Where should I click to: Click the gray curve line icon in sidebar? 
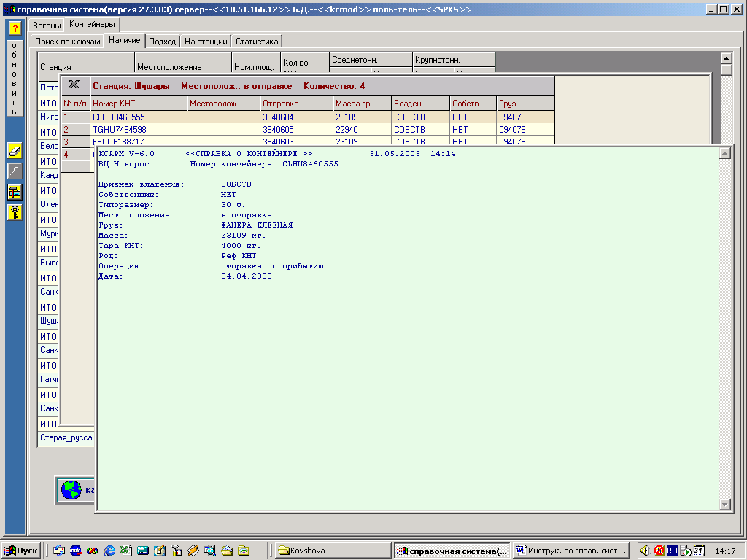click(x=15, y=171)
